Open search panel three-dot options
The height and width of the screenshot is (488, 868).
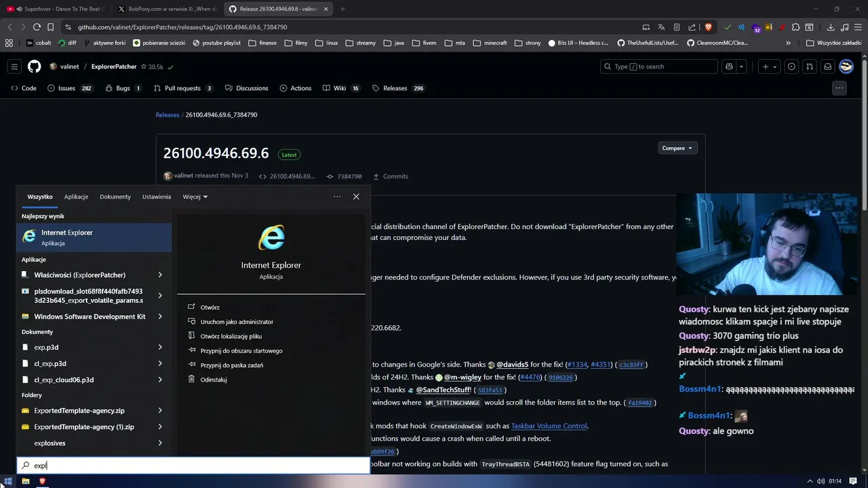[x=337, y=197]
